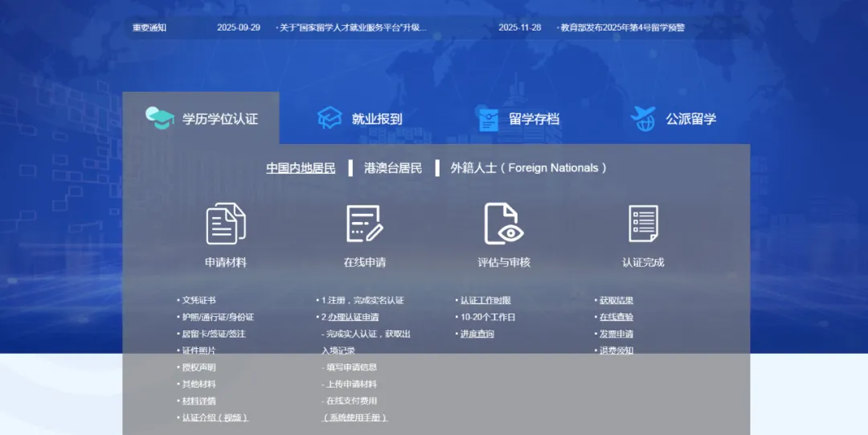Click the 认证完成 heading label
Screen dimensions: 868x435
click(643, 262)
